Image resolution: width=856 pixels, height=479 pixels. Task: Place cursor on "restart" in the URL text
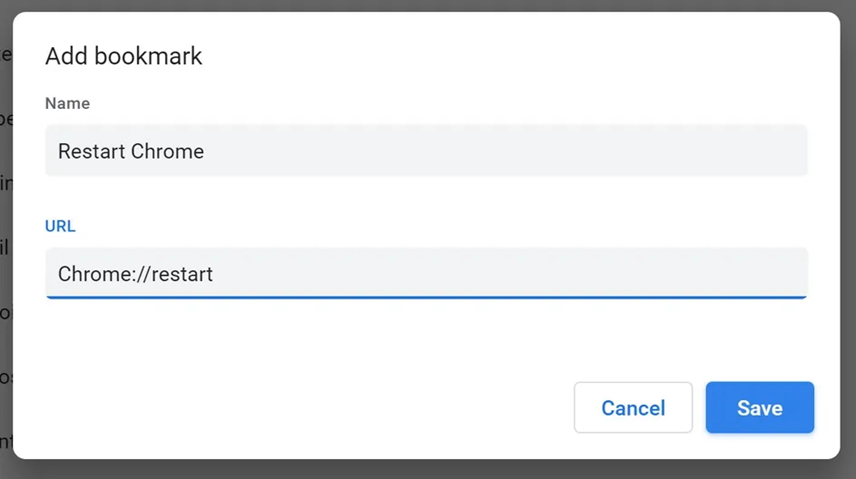click(x=182, y=274)
